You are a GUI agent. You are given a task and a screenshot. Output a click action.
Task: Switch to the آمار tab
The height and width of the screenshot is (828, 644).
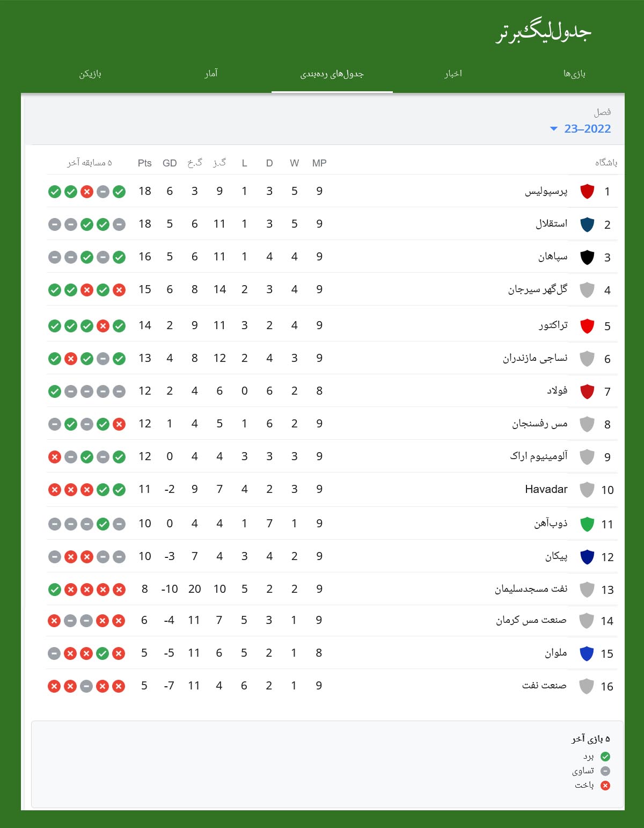(x=210, y=74)
